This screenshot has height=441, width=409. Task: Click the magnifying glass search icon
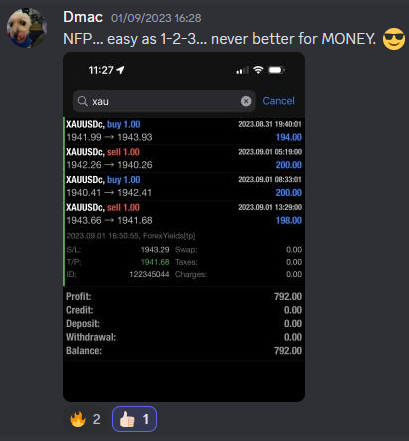pyautogui.click(x=82, y=101)
